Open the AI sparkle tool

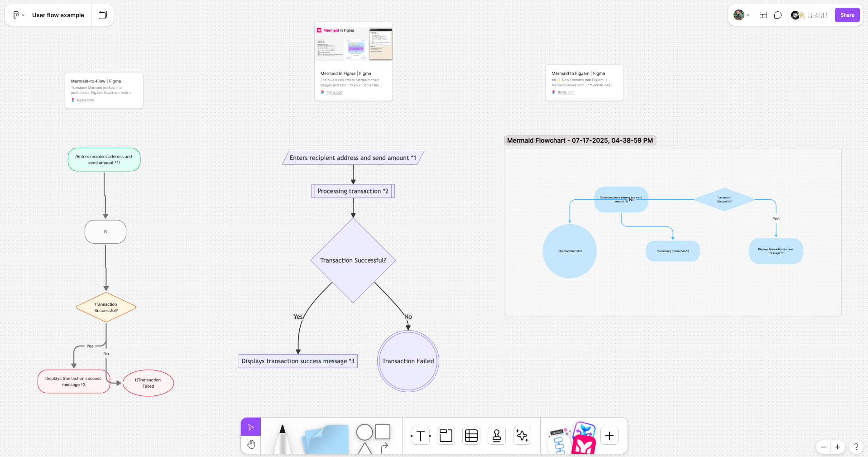pyautogui.click(x=522, y=436)
